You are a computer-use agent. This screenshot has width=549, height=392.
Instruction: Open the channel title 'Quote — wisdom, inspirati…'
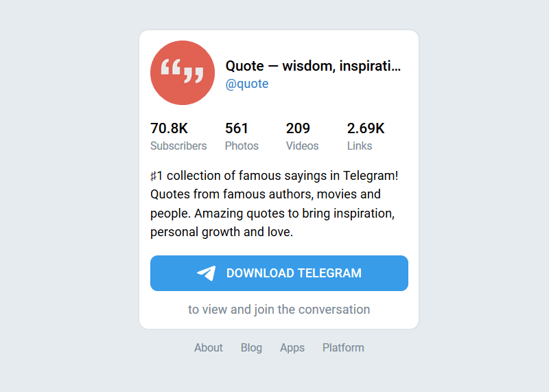click(x=313, y=66)
